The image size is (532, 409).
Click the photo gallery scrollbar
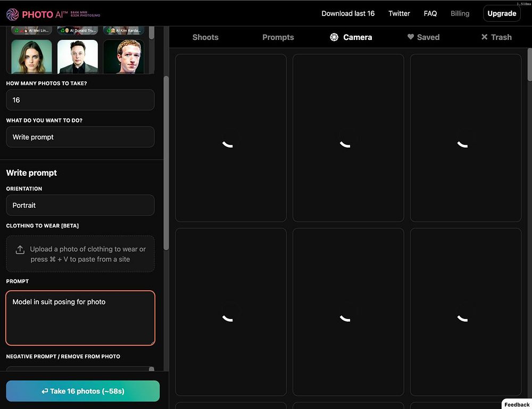click(x=530, y=64)
